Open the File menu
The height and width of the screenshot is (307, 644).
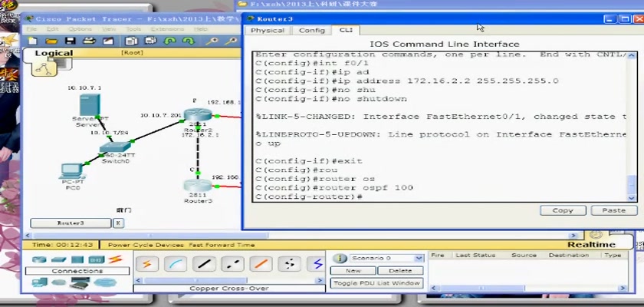(x=31, y=29)
